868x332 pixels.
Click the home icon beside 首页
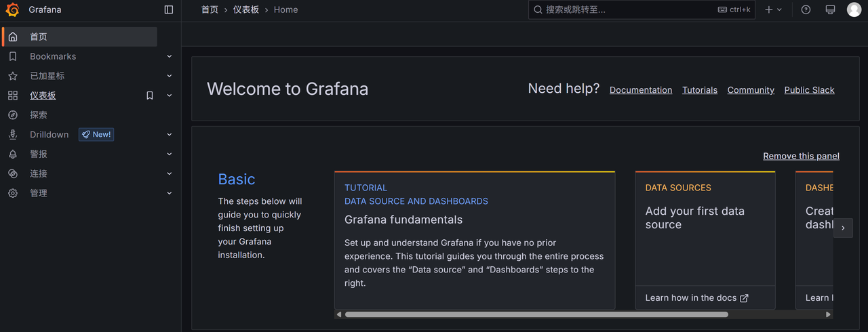tap(13, 37)
